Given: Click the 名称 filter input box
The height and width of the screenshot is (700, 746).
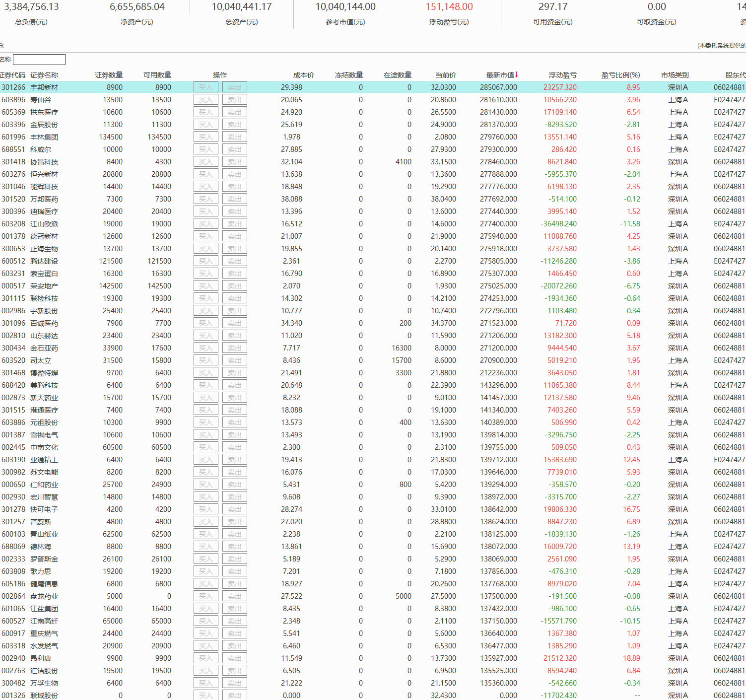Looking at the screenshot, I should click(x=39, y=60).
